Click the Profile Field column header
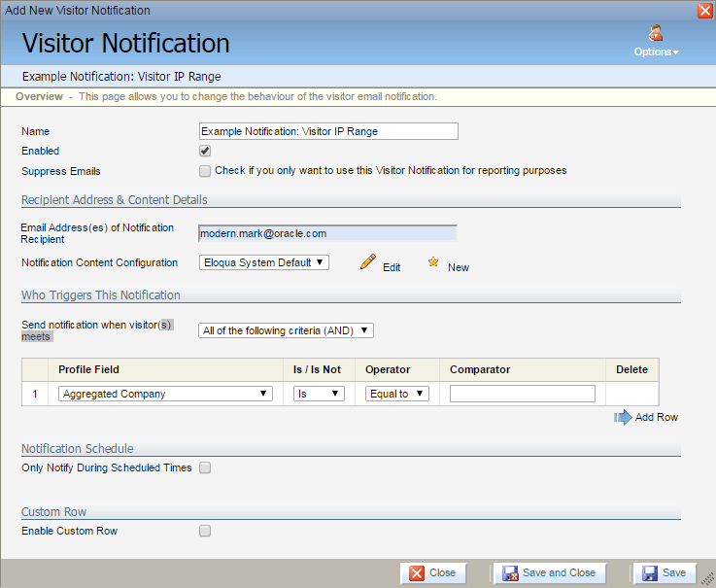 pos(88,369)
